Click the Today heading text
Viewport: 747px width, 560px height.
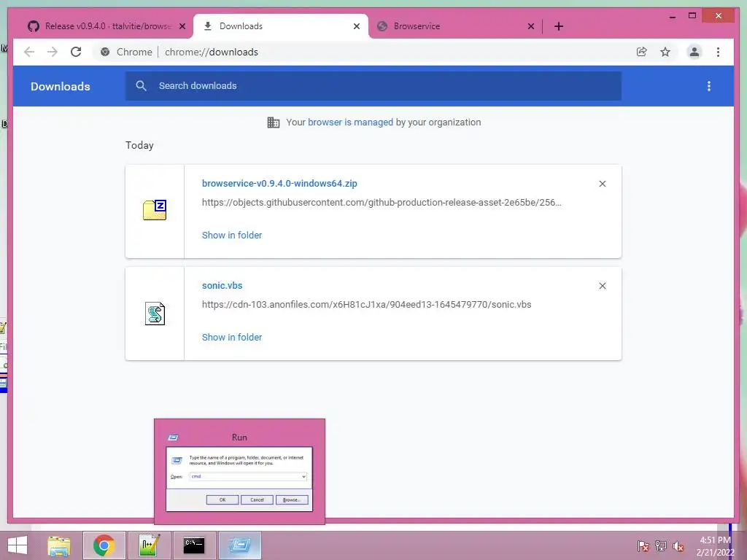pyautogui.click(x=139, y=145)
